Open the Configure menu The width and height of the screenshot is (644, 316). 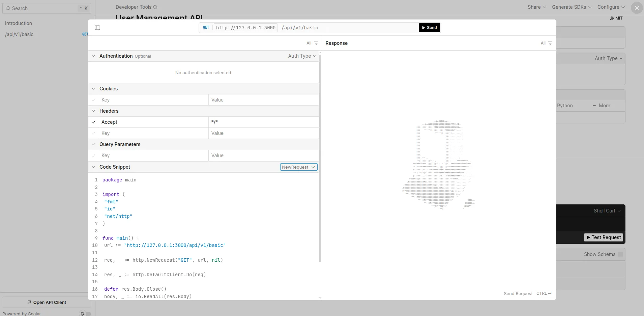pyautogui.click(x=611, y=7)
